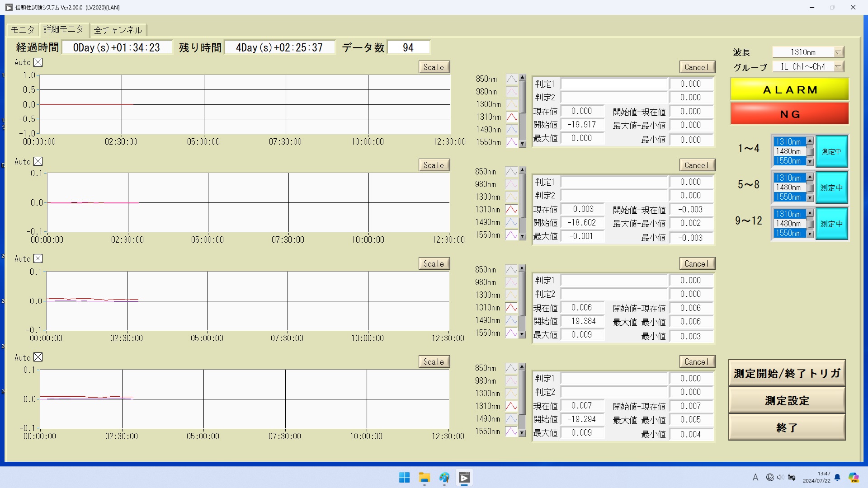Image resolution: width=868 pixels, height=488 pixels.
Task: Toggle 1310nm trace icon in fourth graph legend
Action: [x=511, y=406]
